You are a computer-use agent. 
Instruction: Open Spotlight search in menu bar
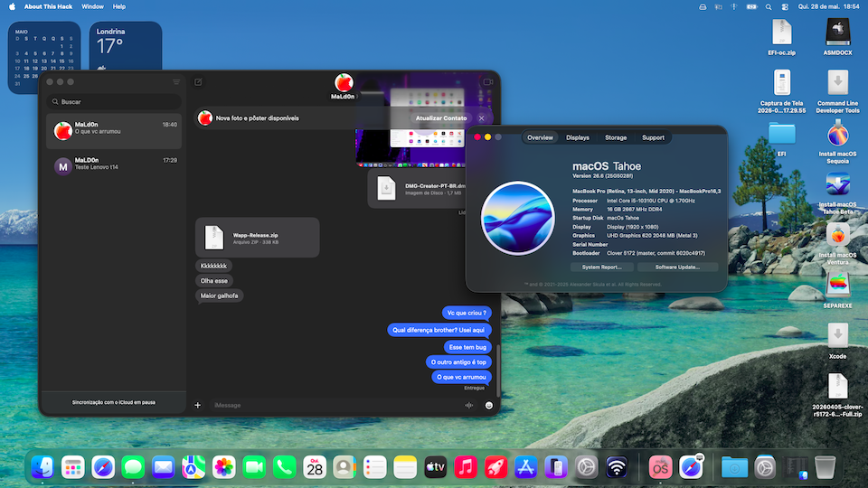click(769, 6)
